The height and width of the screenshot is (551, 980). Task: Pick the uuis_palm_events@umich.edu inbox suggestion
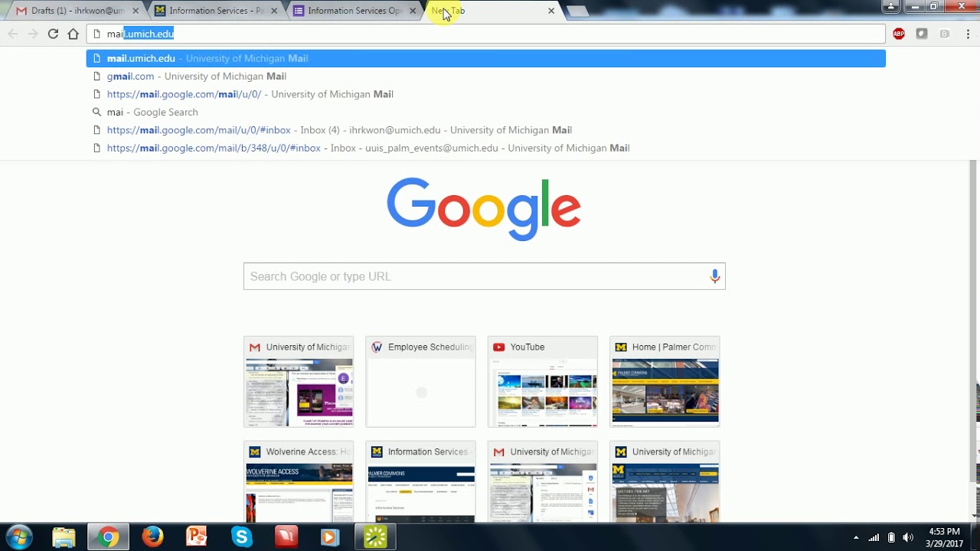(485, 148)
